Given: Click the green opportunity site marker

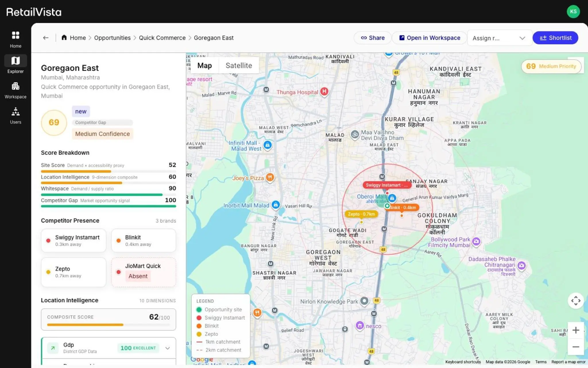Looking at the screenshot, I should (387, 206).
